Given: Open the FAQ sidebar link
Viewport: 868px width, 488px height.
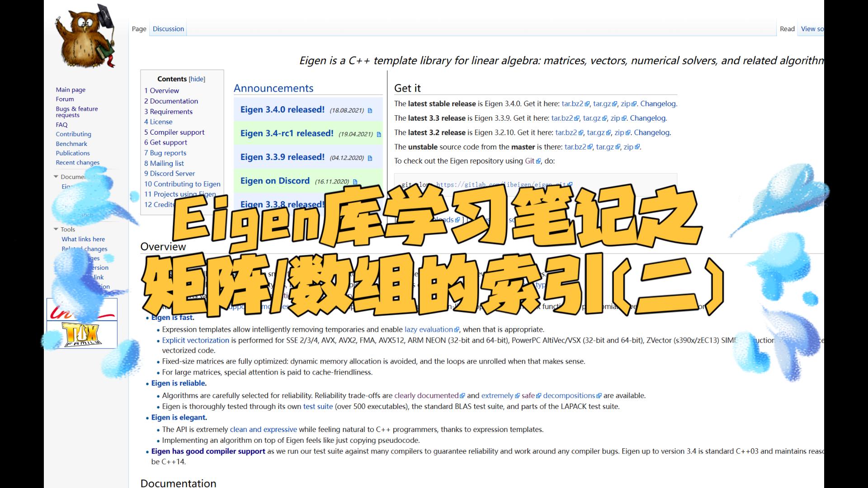Looking at the screenshot, I should tap(61, 125).
